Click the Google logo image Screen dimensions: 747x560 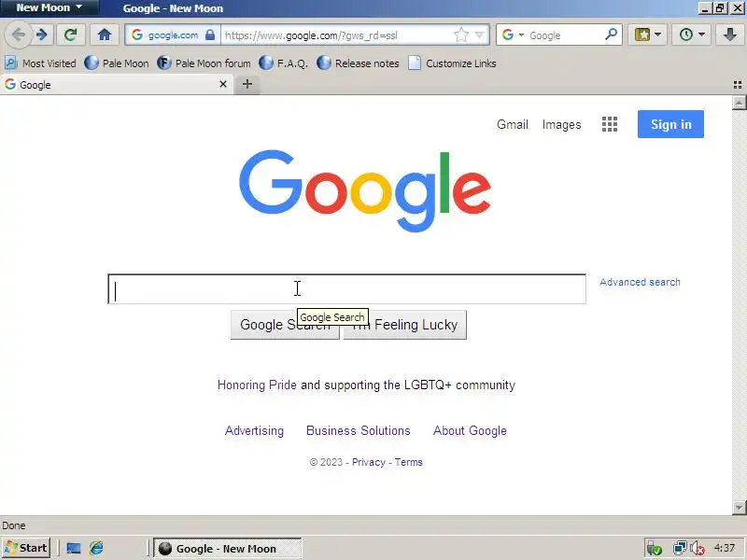click(365, 190)
